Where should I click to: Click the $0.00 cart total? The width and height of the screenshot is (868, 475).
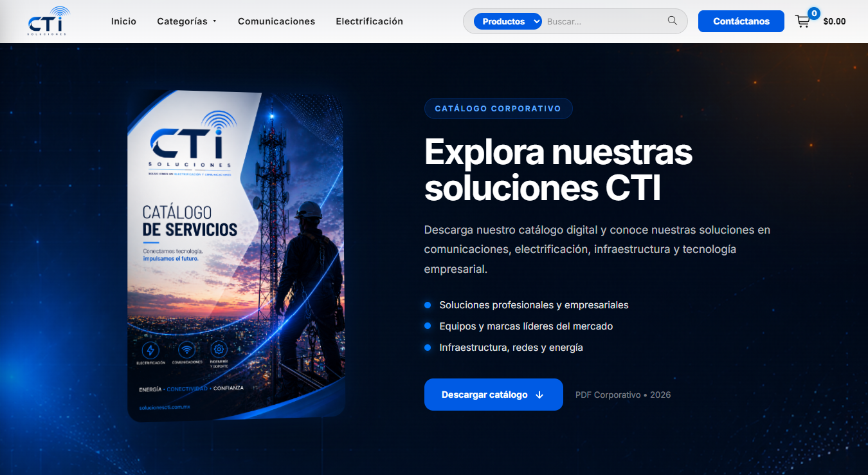[x=835, y=21]
